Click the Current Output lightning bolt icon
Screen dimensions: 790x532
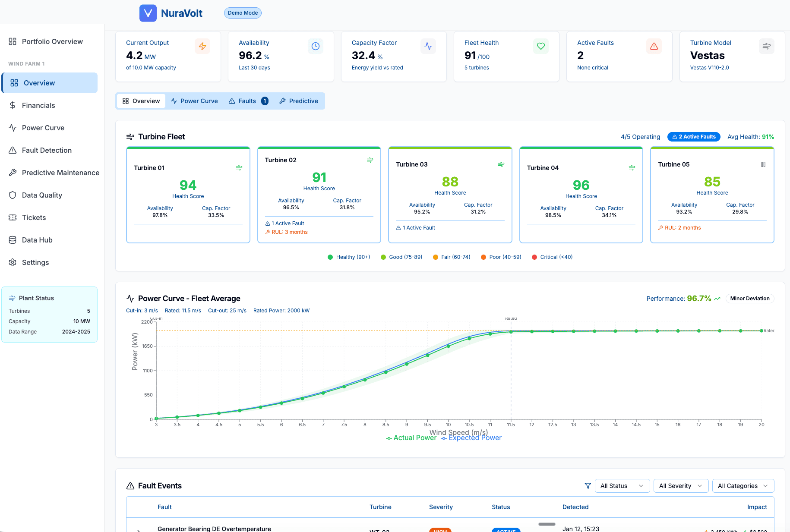[x=202, y=46]
